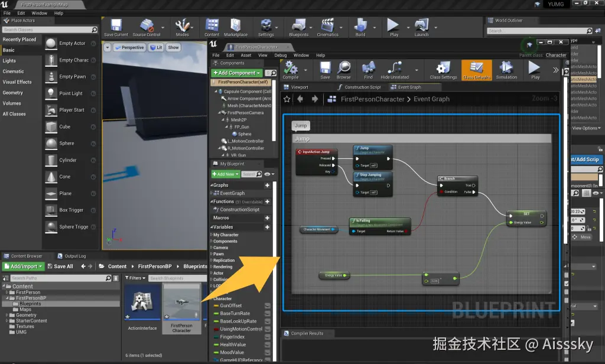605x364 pixels.
Task: Toggle visibility eye for GunOffset variable
Action: click(268, 306)
